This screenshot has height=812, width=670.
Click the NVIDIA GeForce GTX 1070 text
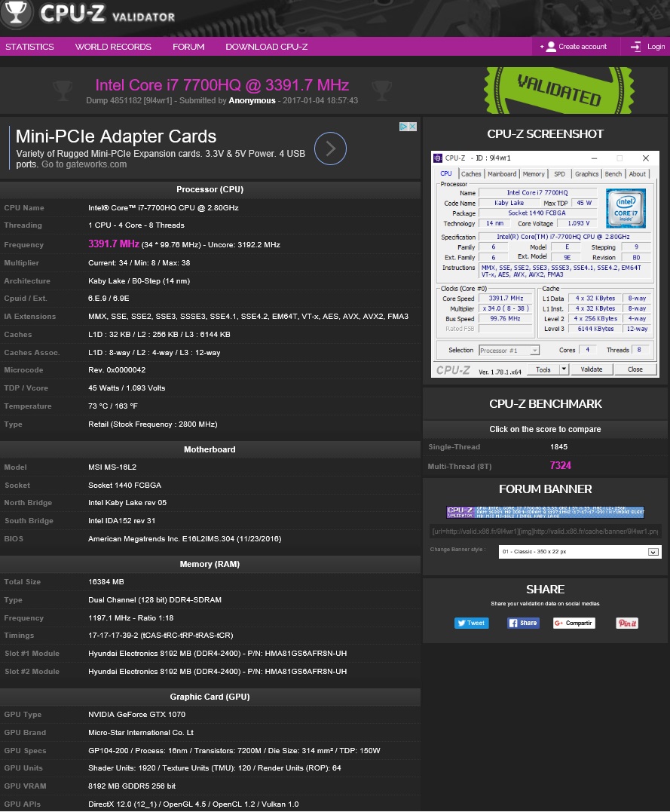pos(136,715)
